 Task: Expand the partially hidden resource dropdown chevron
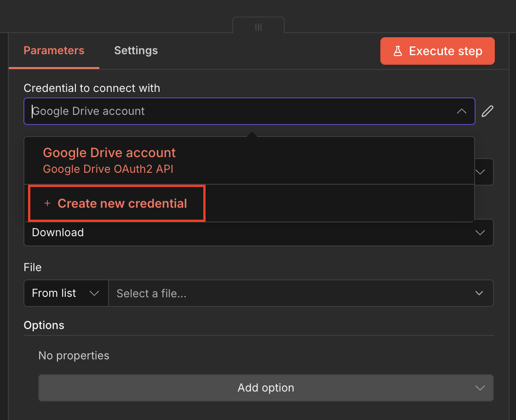[480, 172]
